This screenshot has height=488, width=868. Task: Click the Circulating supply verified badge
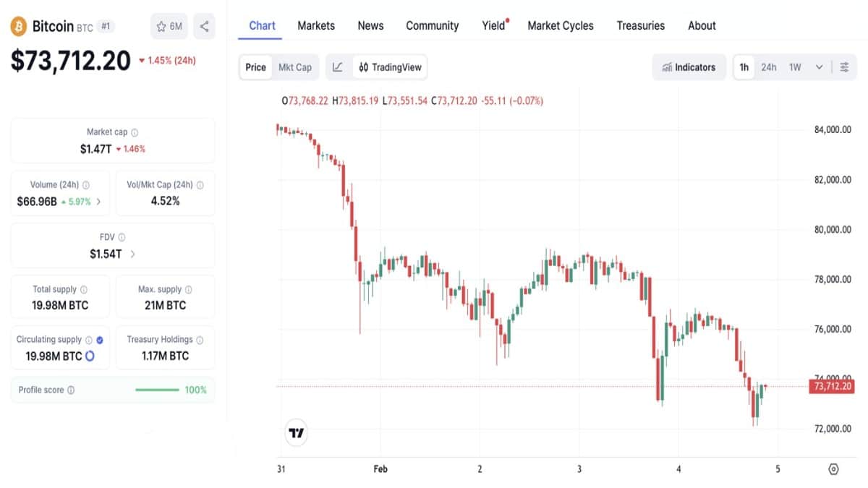(100, 338)
